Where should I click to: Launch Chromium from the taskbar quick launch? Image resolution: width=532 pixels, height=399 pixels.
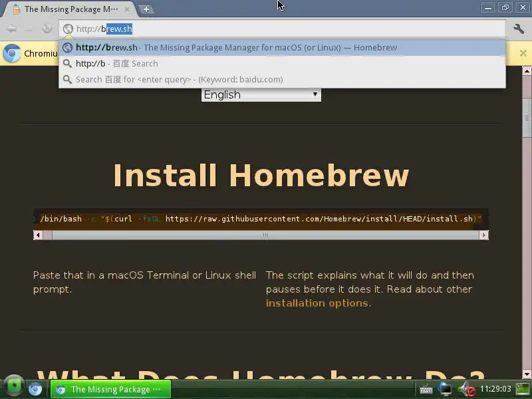[35, 389]
